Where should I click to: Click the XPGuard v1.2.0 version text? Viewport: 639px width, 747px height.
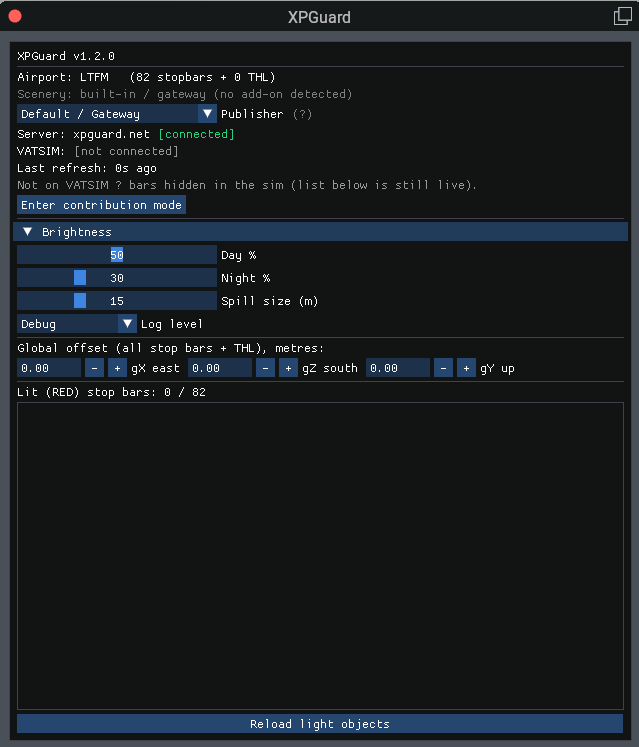click(x=66, y=56)
